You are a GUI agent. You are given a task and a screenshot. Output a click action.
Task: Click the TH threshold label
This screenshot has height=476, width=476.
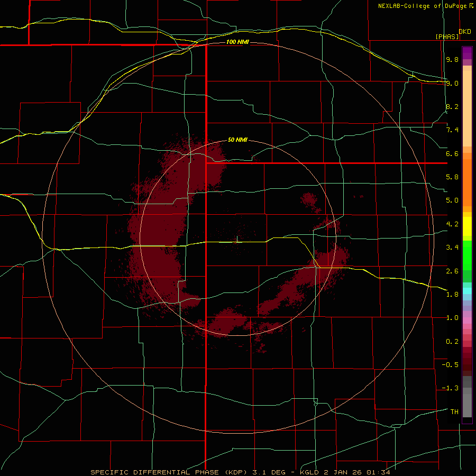point(454,412)
